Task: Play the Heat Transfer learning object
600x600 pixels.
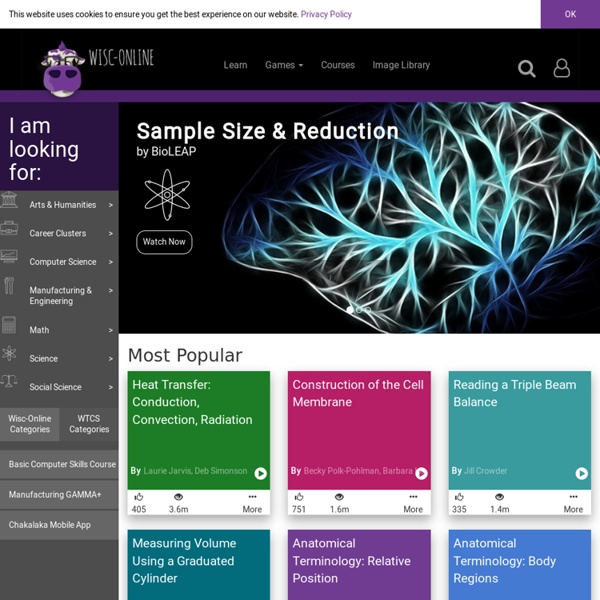Action: coord(260,473)
